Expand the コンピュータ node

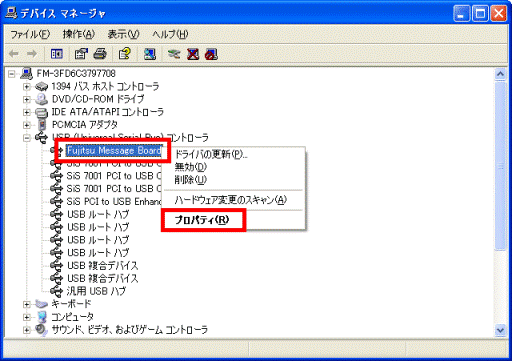(27, 317)
